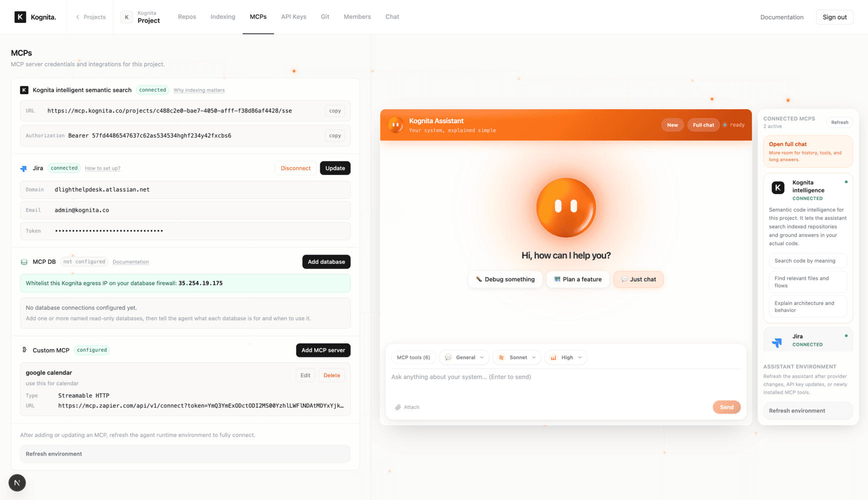
Task: Click the Jira Email field
Action: pos(185,210)
